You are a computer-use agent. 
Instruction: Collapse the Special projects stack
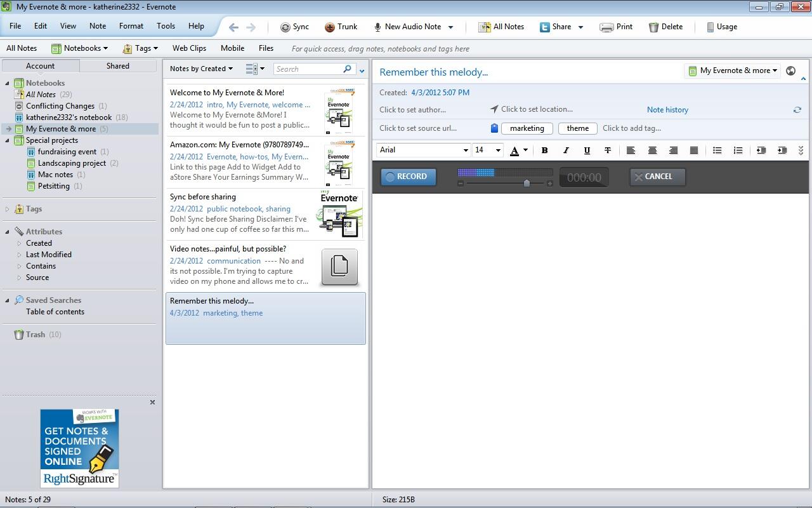point(8,140)
